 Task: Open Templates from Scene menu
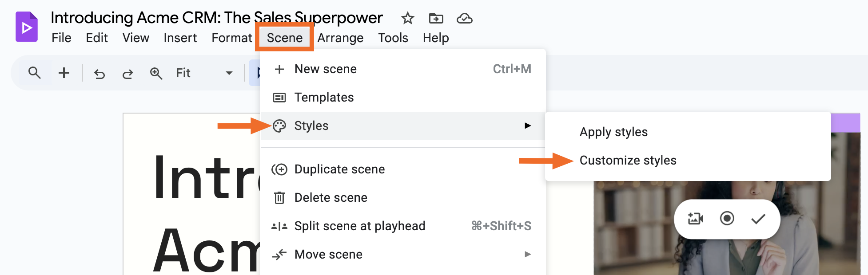(402, 98)
